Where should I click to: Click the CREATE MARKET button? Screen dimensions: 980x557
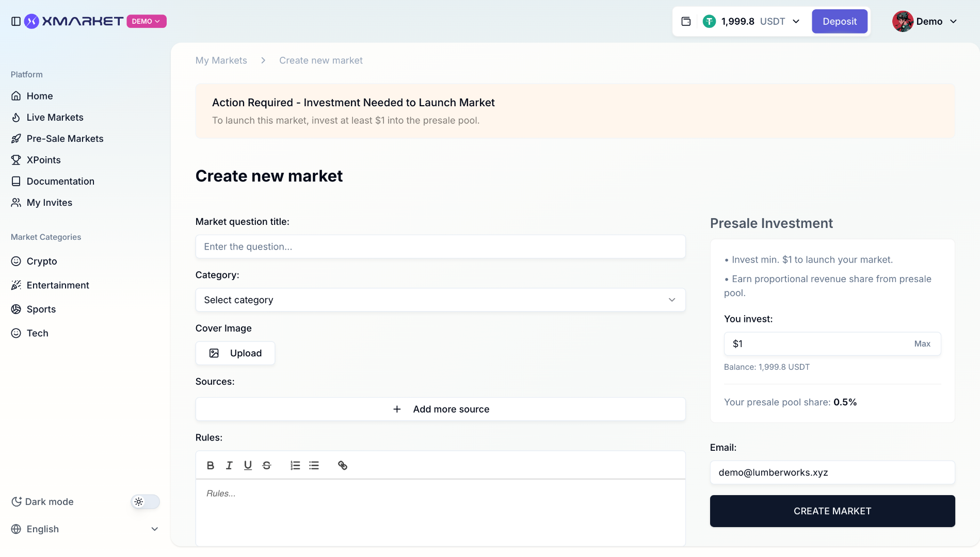coord(832,511)
